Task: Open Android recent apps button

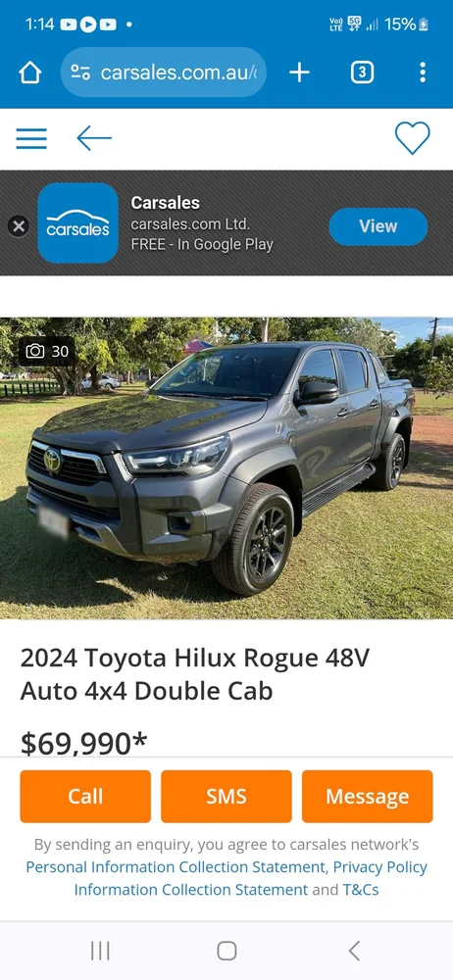Action: 100,952
